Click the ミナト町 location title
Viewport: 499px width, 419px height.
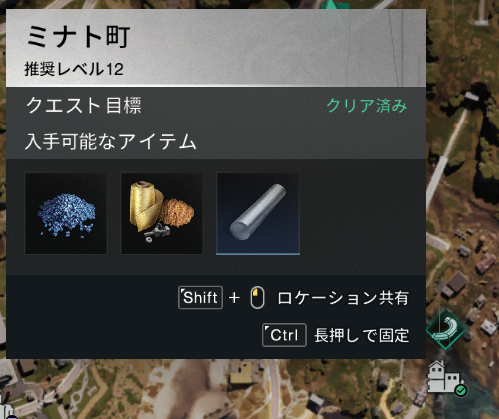(78, 37)
